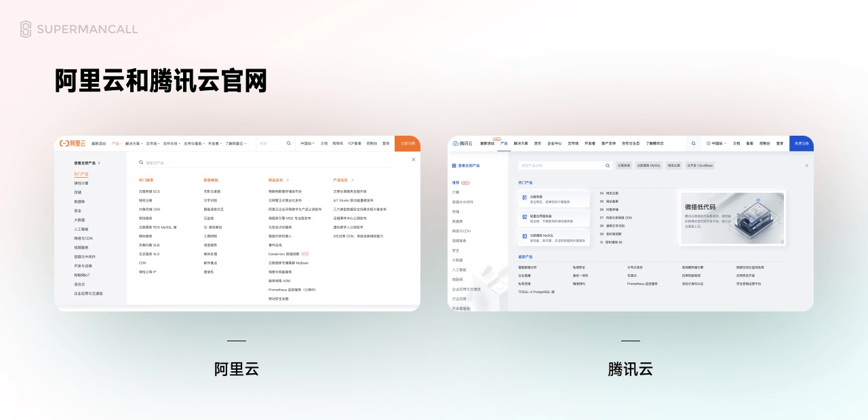The height and width of the screenshot is (420, 868).
Task: Select Aliyun sidebar category 企业应用与云通信
Action: click(88, 294)
